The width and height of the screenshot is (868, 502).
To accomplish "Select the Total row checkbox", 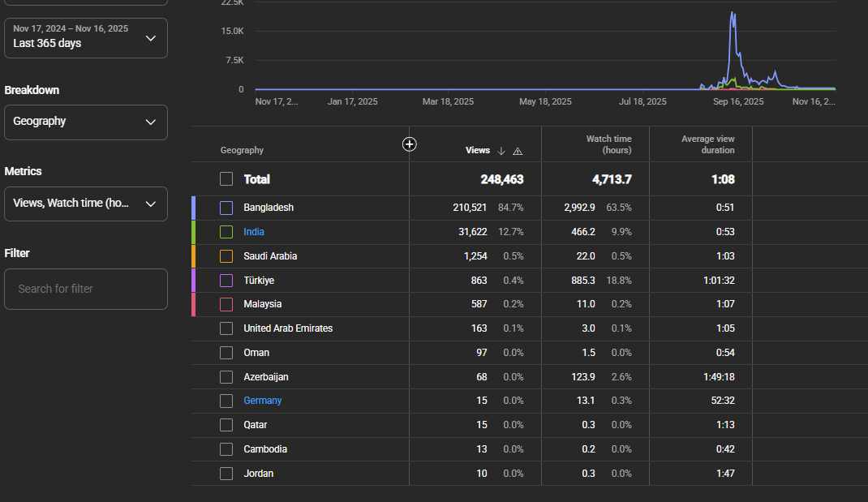I will (x=226, y=179).
